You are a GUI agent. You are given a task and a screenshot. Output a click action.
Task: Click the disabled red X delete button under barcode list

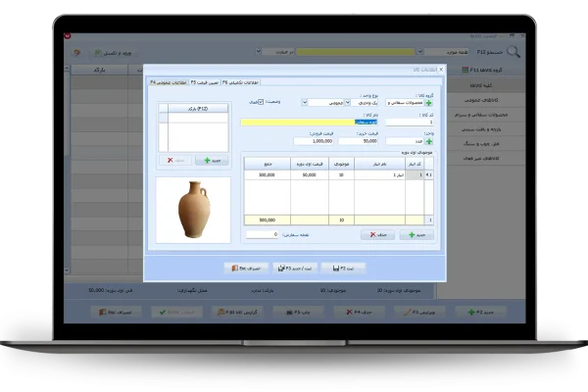click(175, 161)
